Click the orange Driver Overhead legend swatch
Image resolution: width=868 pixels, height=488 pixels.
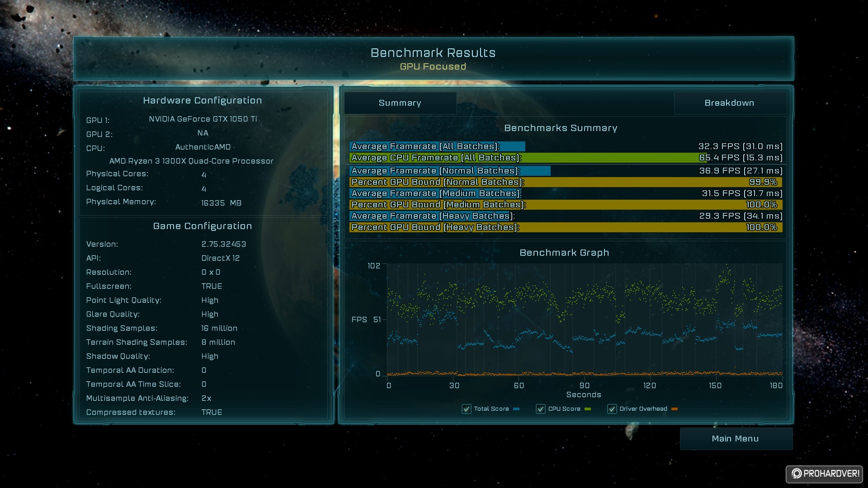(x=675, y=409)
